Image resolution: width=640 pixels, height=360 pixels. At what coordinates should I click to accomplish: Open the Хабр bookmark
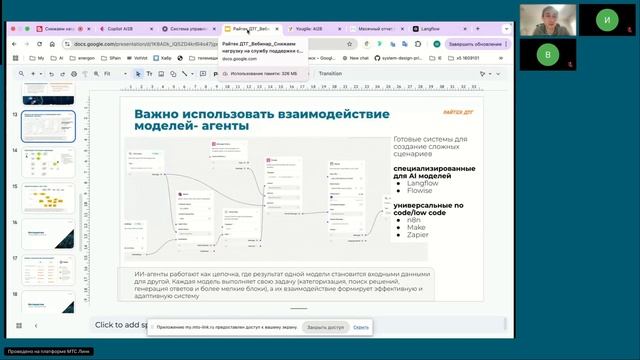162,58
